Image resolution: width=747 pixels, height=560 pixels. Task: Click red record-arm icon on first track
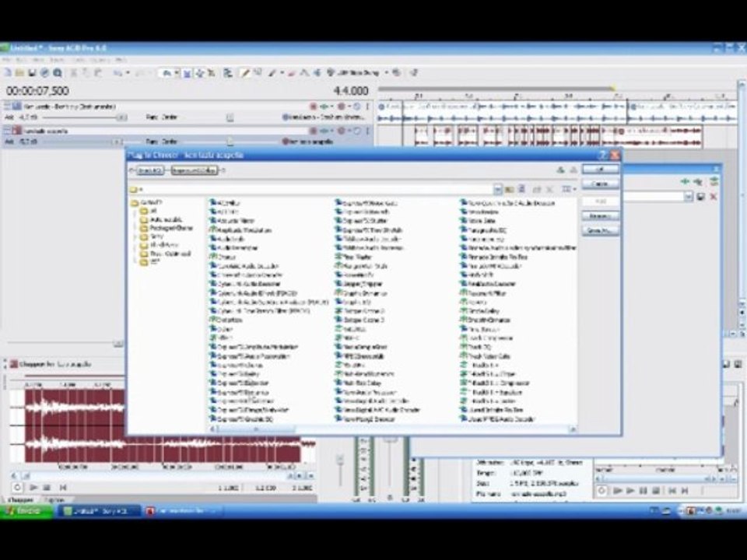pyautogui.click(x=314, y=106)
